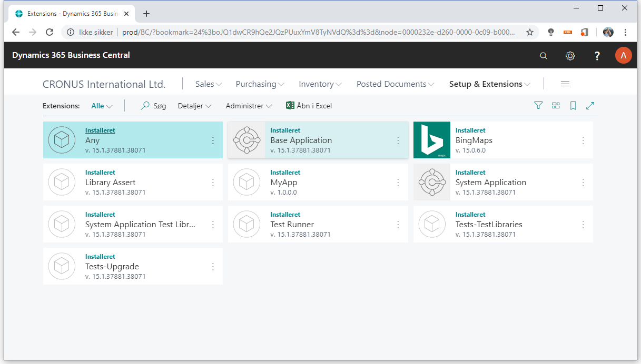Show more options for BingMaps
This screenshot has width=641, height=364.
tap(583, 140)
